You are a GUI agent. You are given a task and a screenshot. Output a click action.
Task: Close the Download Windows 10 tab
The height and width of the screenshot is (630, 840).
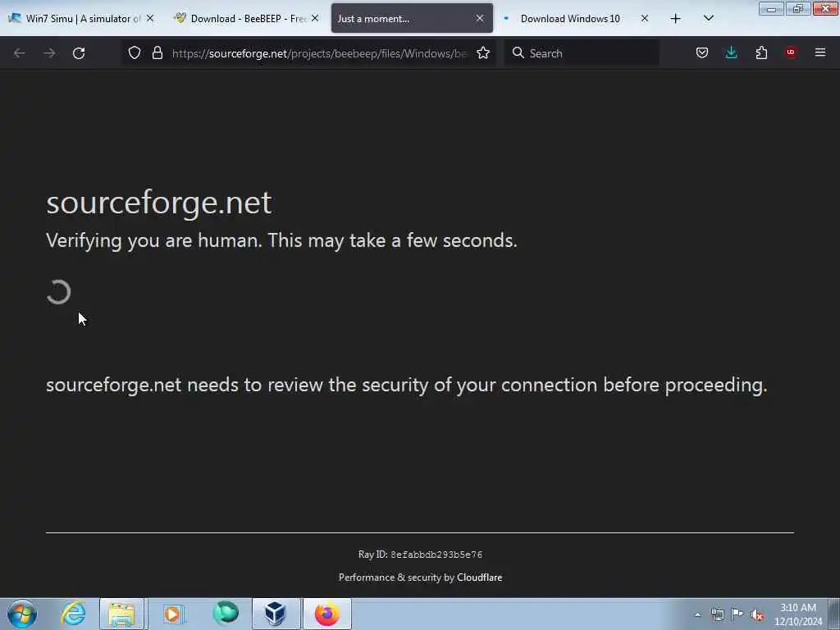click(645, 18)
